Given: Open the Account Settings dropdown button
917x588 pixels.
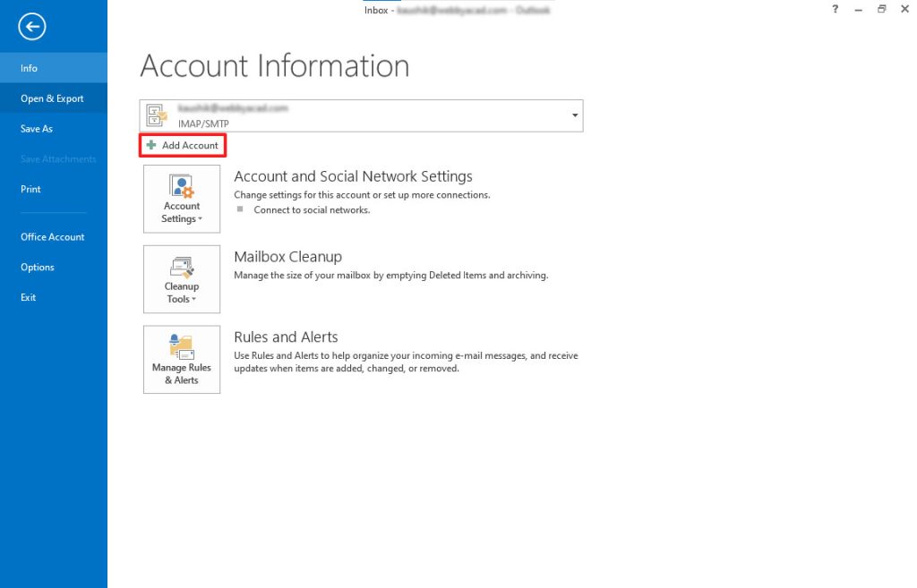Looking at the screenshot, I should tap(182, 199).
